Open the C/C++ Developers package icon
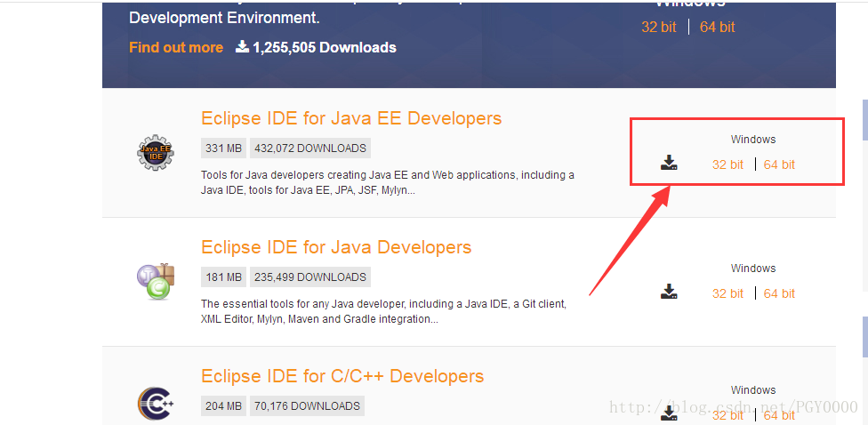The image size is (868, 425). pyautogui.click(x=156, y=404)
